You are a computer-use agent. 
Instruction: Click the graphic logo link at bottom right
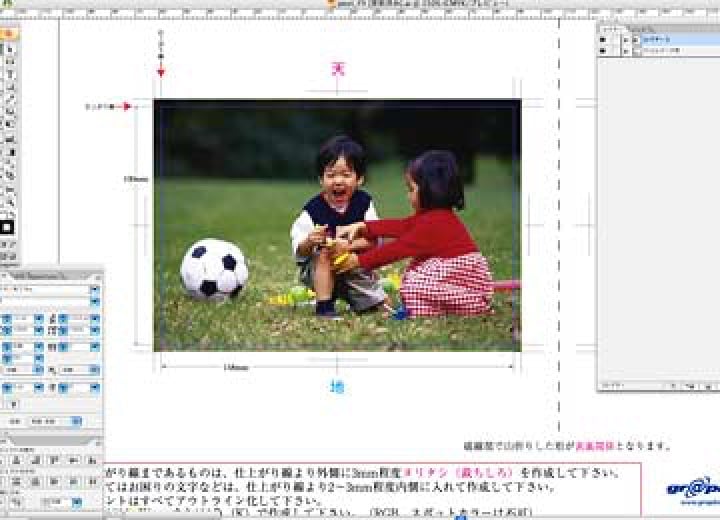point(690,489)
